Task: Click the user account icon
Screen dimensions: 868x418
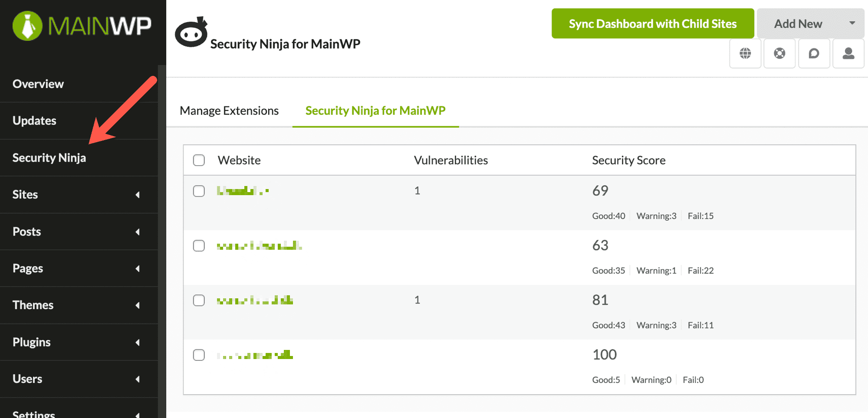Action: (x=848, y=53)
